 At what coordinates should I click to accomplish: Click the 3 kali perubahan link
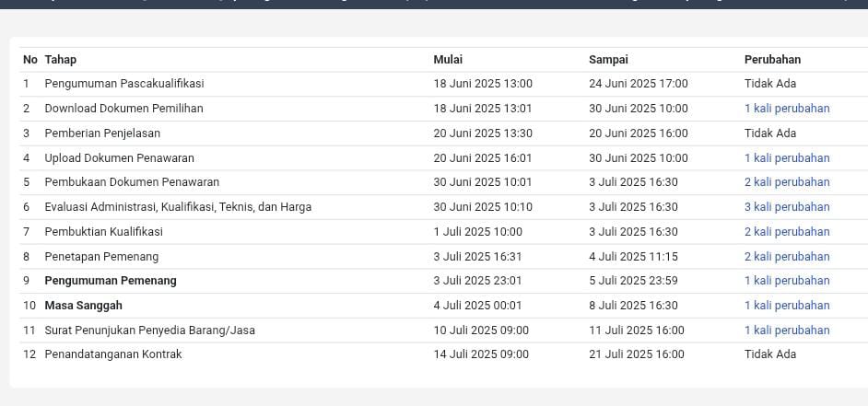tap(787, 207)
